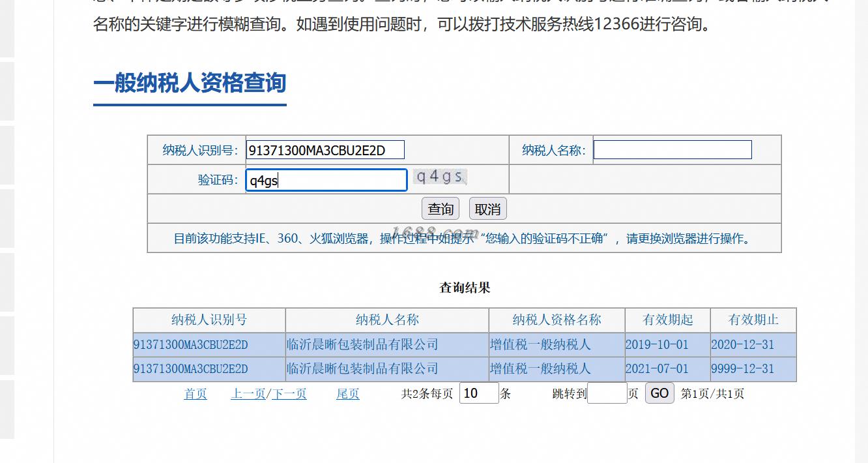Open 下一页 link

(x=289, y=394)
